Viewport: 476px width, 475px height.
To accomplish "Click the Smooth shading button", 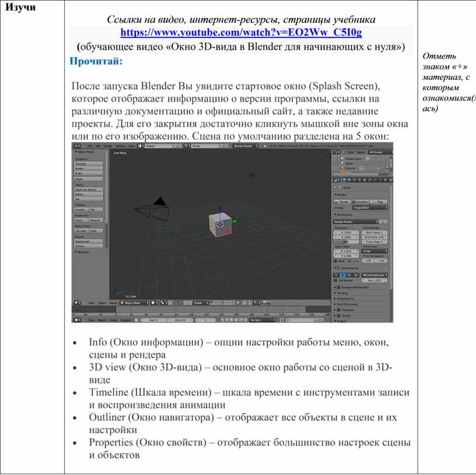I will (80, 209).
